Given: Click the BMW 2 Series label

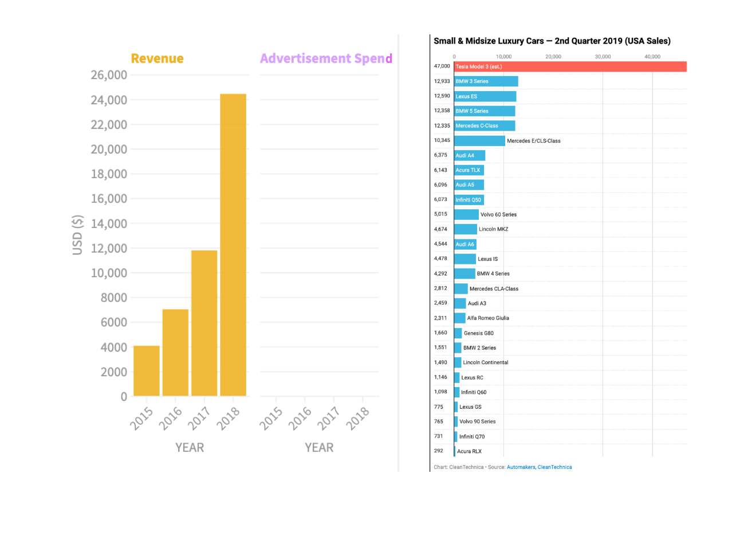Looking at the screenshot, I should click(479, 348).
